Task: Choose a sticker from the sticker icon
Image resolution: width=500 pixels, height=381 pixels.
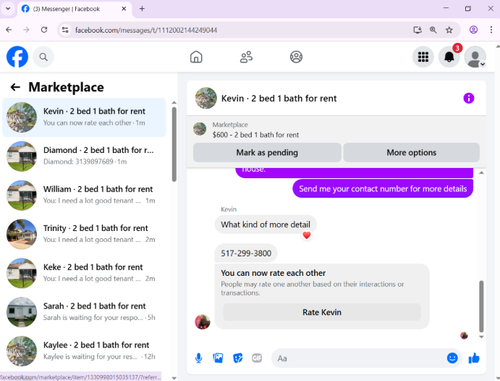Action: (x=238, y=358)
